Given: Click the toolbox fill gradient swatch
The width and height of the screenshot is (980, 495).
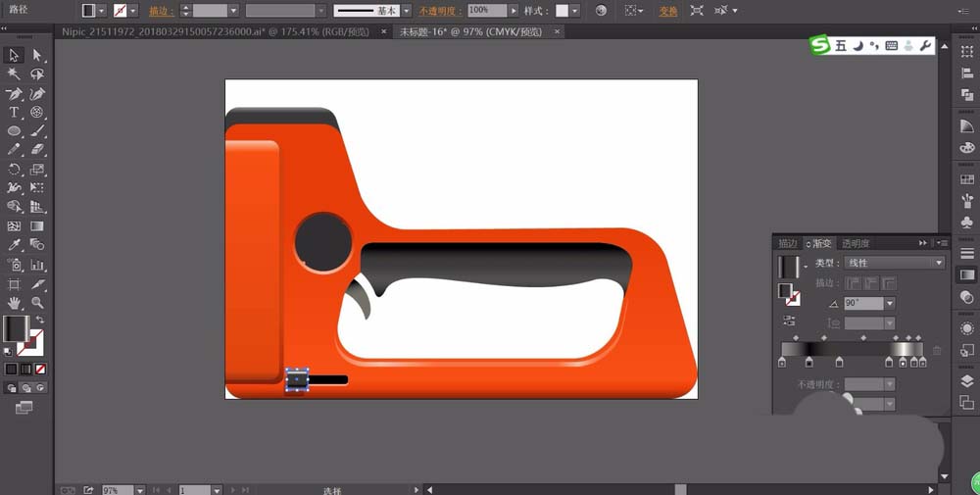Looking at the screenshot, I should [x=16, y=328].
